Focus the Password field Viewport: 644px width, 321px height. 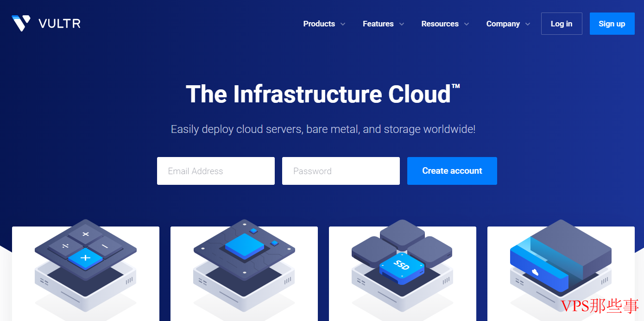[341, 171]
